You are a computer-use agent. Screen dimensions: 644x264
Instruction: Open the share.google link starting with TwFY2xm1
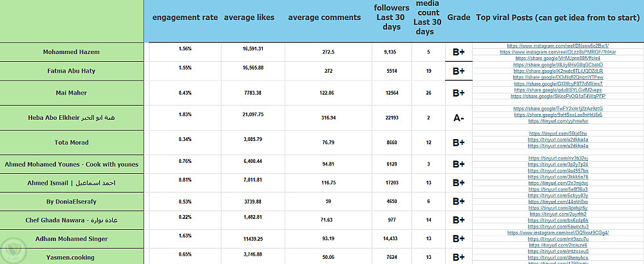click(x=558, y=108)
